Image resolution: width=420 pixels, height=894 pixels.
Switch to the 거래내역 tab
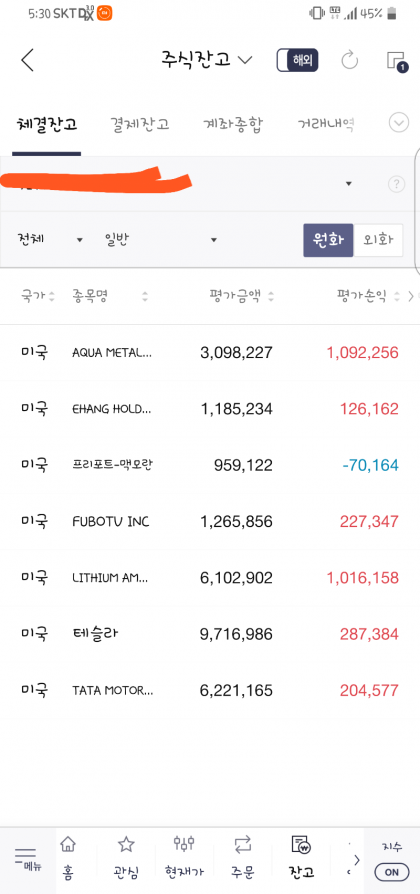tap(327, 124)
